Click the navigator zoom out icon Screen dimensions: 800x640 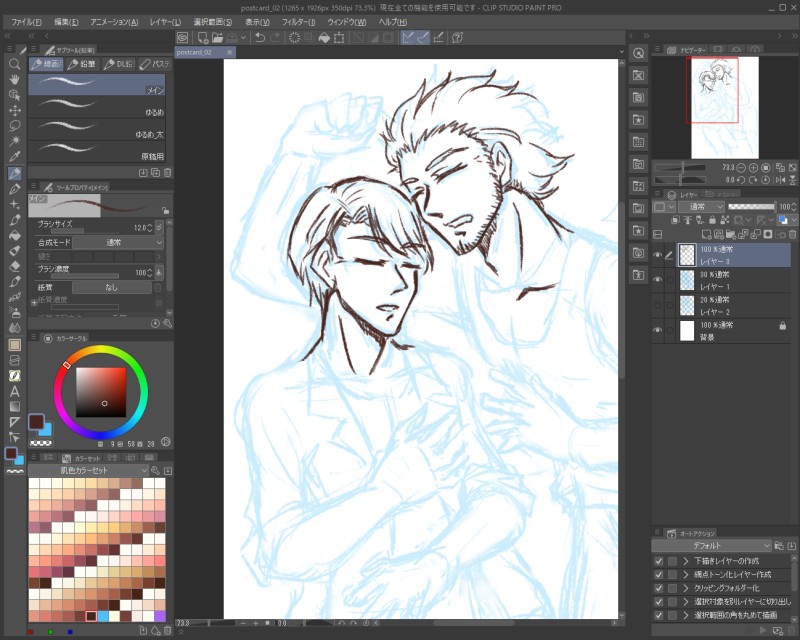pyautogui.click(x=741, y=167)
